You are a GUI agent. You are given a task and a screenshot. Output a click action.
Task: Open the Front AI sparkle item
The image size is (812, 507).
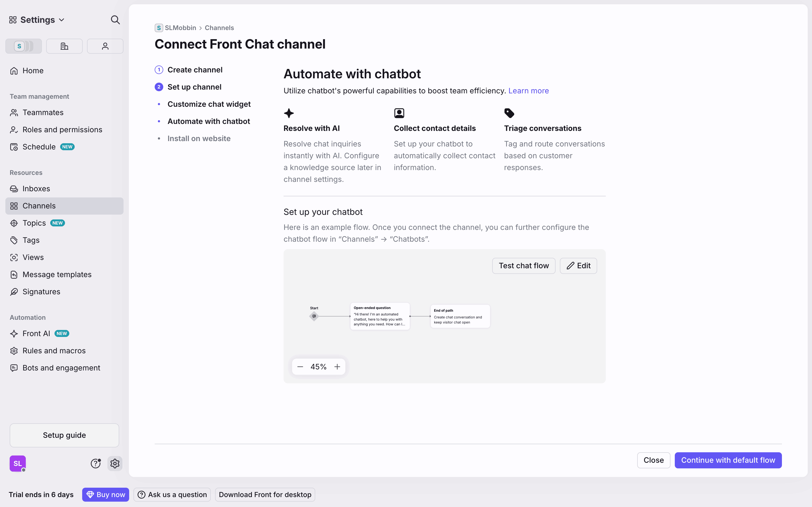click(x=36, y=334)
